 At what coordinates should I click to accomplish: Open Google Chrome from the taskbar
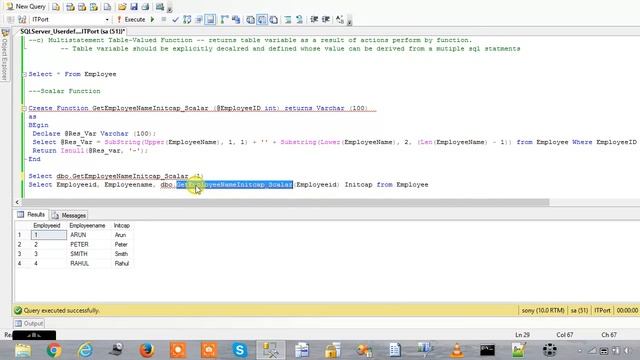pyautogui.click(x=54, y=350)
